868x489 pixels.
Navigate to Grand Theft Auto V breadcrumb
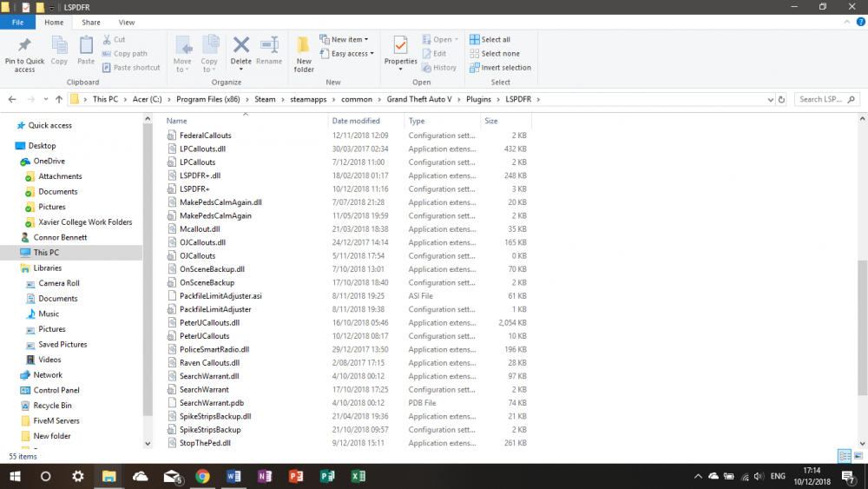click(x=419, y=100)
